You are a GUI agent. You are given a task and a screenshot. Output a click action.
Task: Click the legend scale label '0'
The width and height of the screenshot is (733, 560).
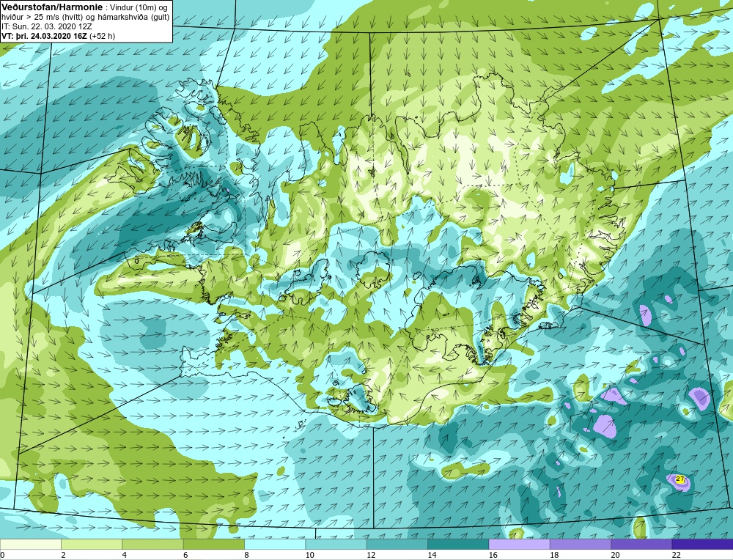pos(2,555)
